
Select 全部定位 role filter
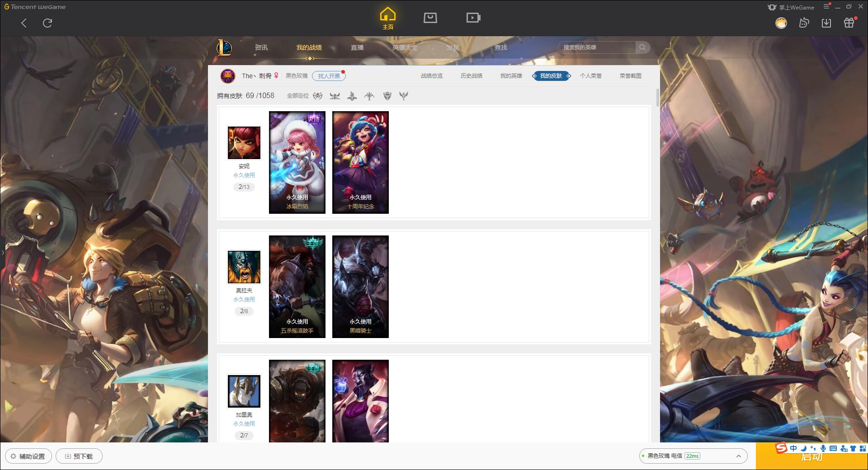pos(298,96)
